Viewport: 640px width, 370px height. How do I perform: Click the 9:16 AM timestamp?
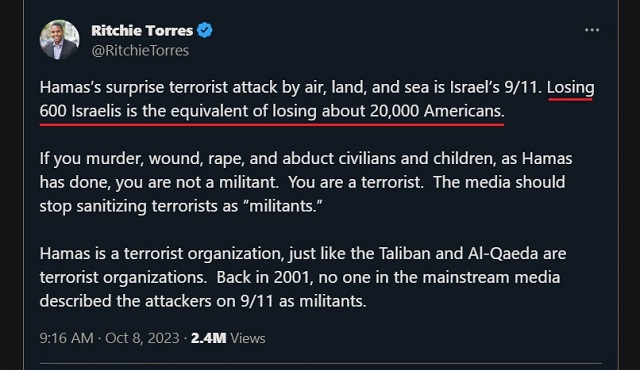coord(67,338)
